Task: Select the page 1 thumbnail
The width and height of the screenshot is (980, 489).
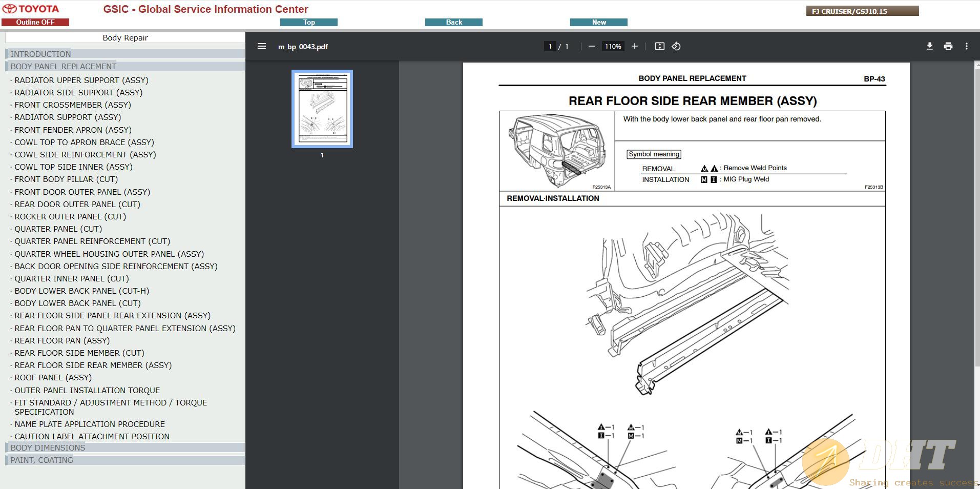Action: point(322,109)
